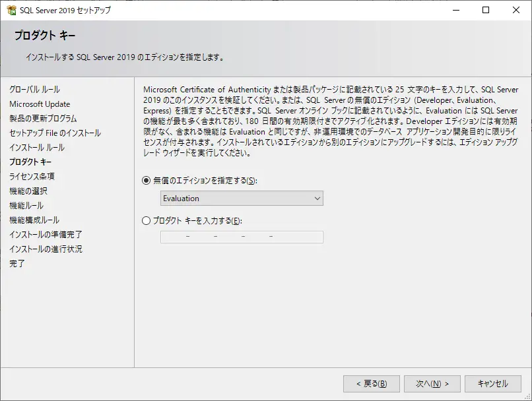The image size is (532, 401).
Task: Close the SQL Server 2019 setup window
Action: (516, 10)
